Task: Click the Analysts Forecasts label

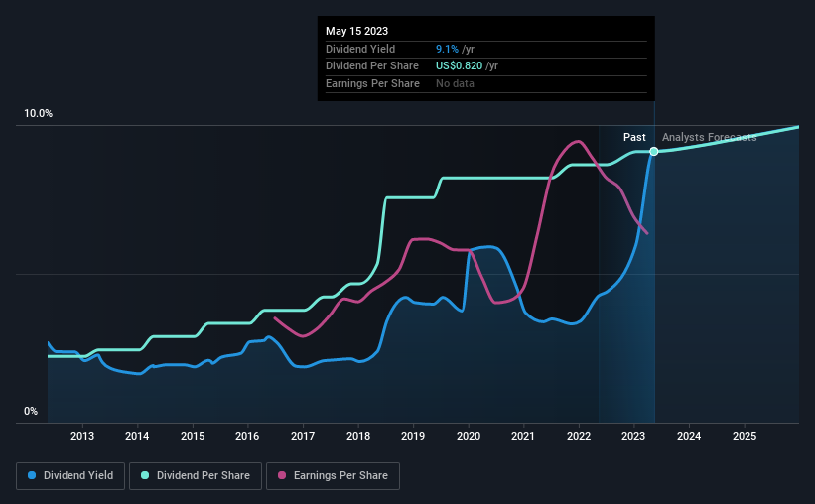Action: (x=710, y=137)
